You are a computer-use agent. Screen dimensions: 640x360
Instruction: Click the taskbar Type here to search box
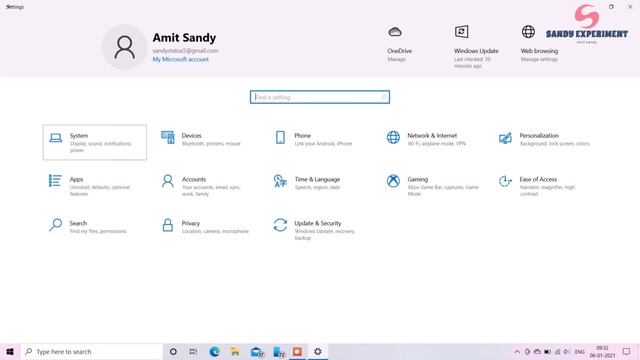(x=92, y=351)
